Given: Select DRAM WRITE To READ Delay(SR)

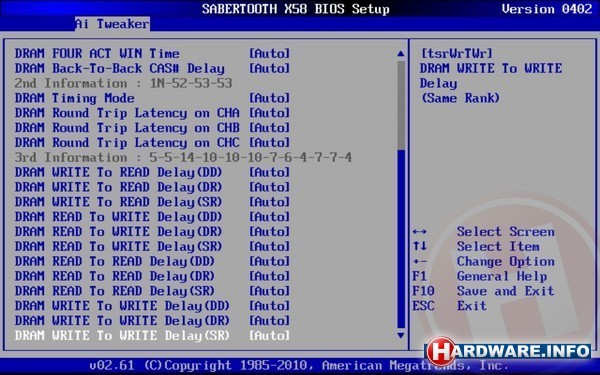Looking at the screenshot, I should [x=152, y=202].
